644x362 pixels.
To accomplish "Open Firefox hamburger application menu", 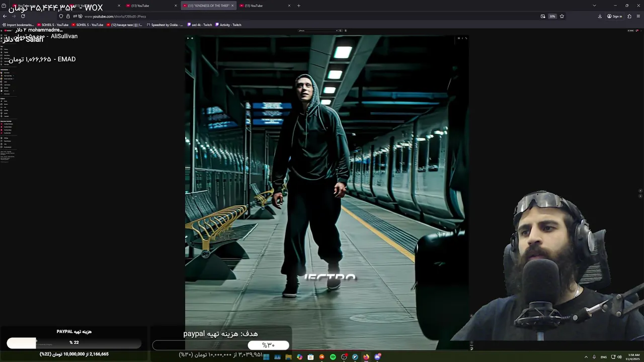I will [638, 16].
